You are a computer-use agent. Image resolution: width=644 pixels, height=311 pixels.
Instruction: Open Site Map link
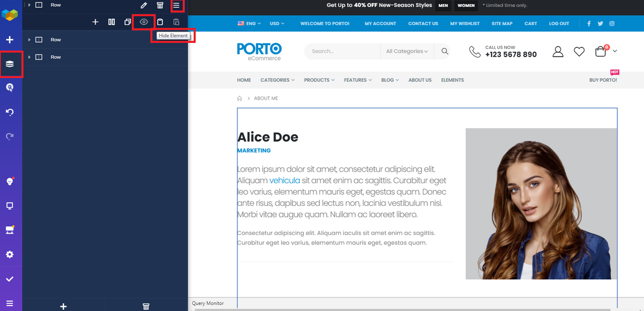point(502,24)
